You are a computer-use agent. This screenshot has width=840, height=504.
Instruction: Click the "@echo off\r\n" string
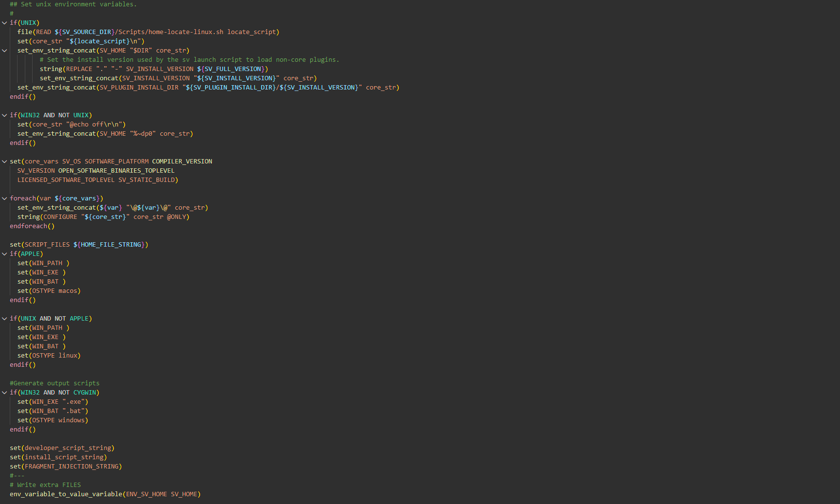[95, 125]
